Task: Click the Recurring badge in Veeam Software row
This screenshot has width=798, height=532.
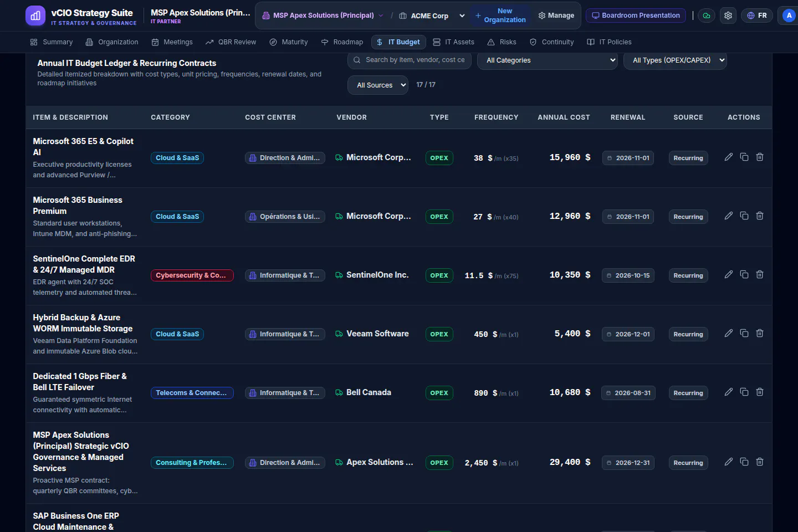Action: click(x=688, y=334)
